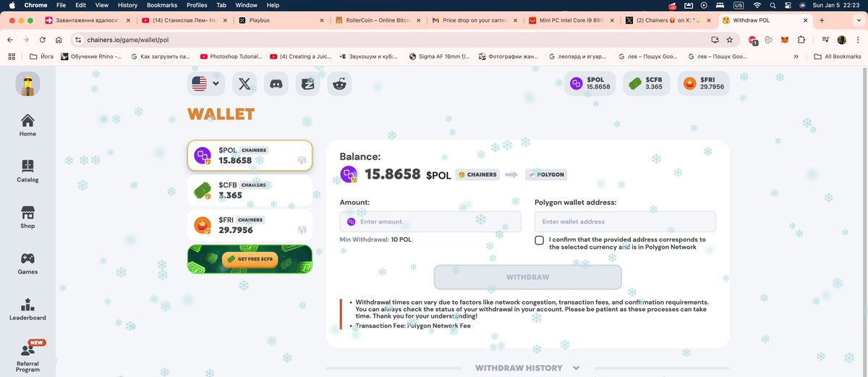This screenshot has height=377, width=868.
Task: Open macOS Spotlight search icon
Action: [x=773, y=5]
